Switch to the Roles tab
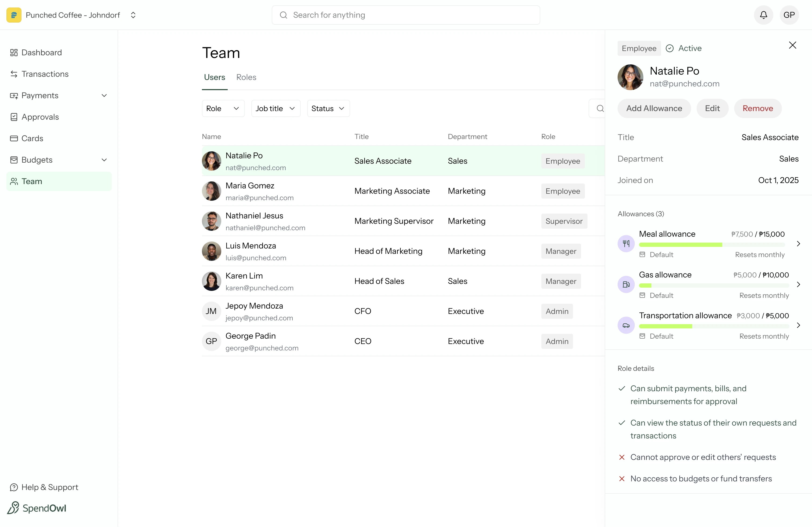This screenshot has width=812, height=527. click(x=246, y=77)
